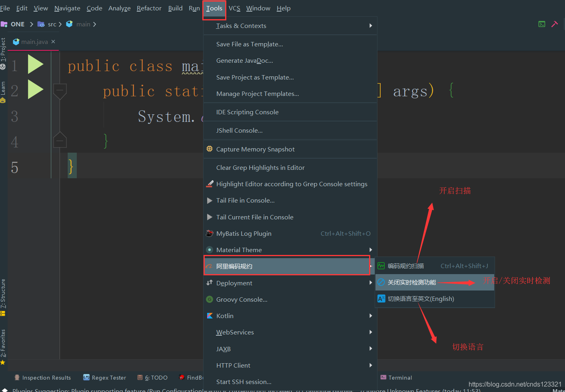The height and width of the screenshot is (392, 565).
Task: Click the build hammer icon
Action: click(x=555, y=24)
